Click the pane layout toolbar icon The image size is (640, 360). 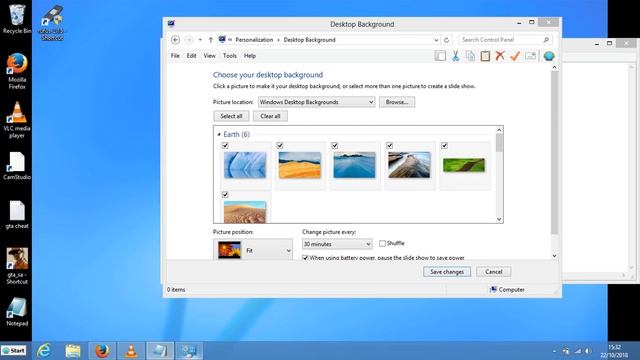(x=440, y=56)
